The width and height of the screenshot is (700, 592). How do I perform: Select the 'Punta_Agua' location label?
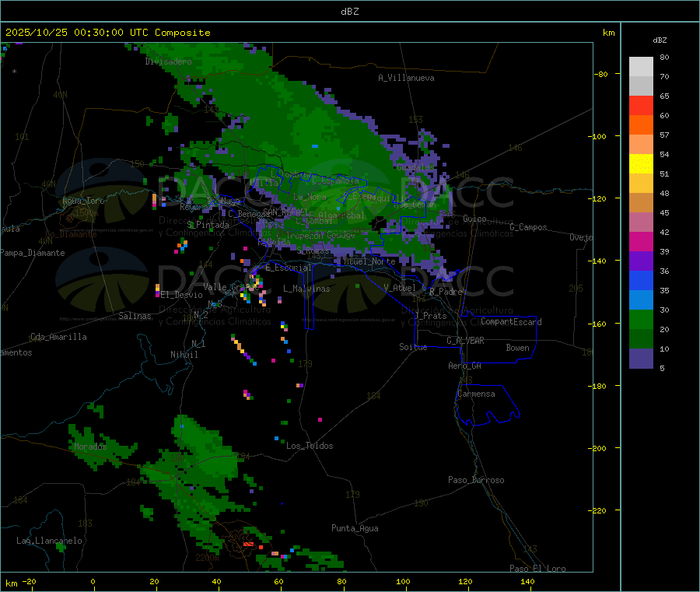pos(355,529)
